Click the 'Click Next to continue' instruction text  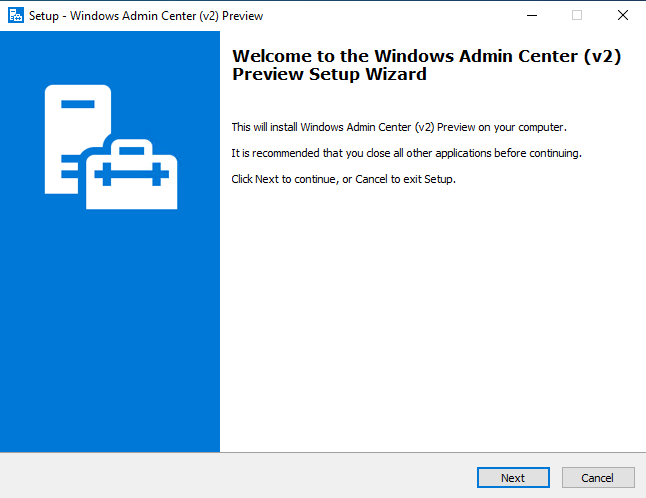click(343, 179)
